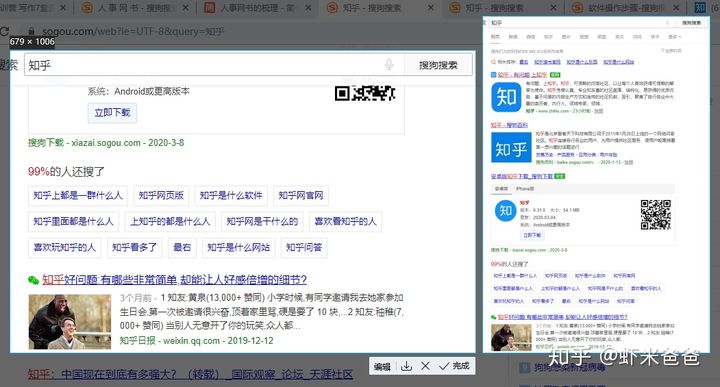Open related search 知乎是什么网站
720x387 pixels.
click(x=239, y=248)
